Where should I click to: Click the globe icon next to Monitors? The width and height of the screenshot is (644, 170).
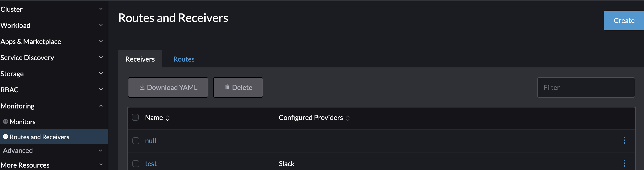[x=5, y=122]
